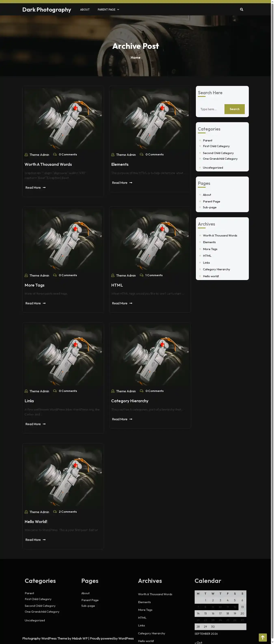Open Elements in footer Archives

[144, 602]
